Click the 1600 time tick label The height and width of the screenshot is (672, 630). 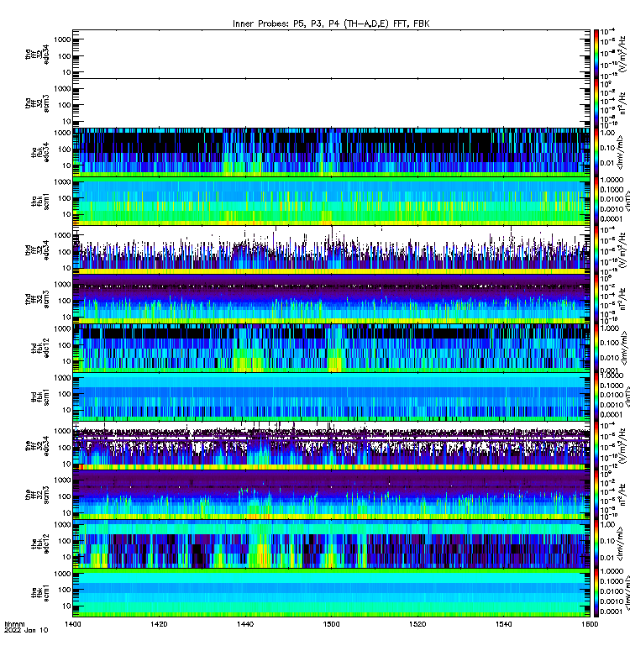[x=590, y=624]
